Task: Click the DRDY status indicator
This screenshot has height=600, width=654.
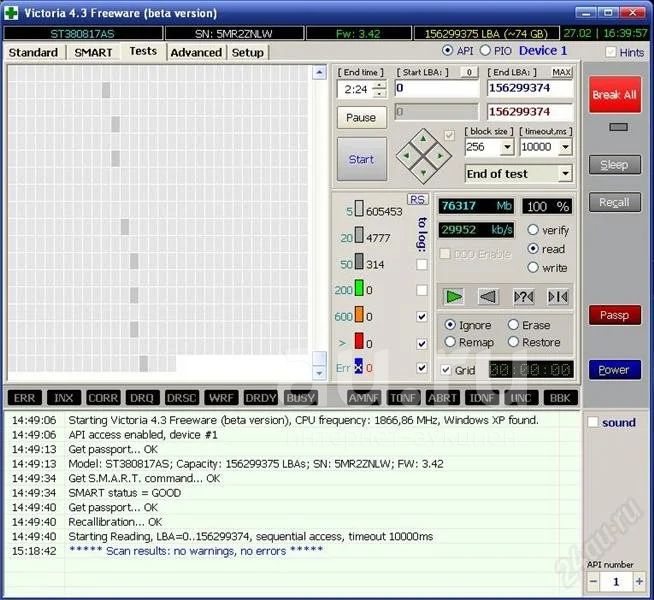Action: click(261, 398)
